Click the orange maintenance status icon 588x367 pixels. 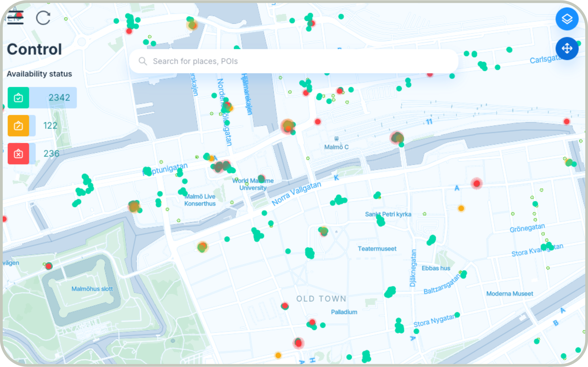click(x=18, y=126)
